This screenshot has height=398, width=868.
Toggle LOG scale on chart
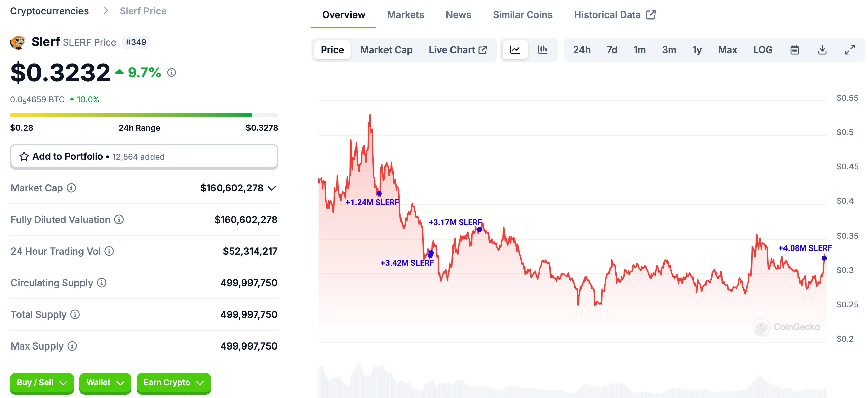763,50
